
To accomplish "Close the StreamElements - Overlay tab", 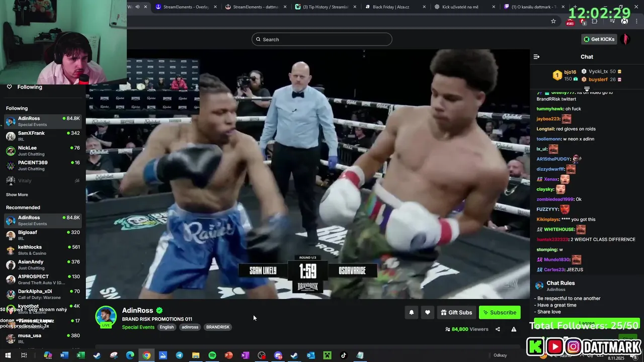I will [215, 7].
